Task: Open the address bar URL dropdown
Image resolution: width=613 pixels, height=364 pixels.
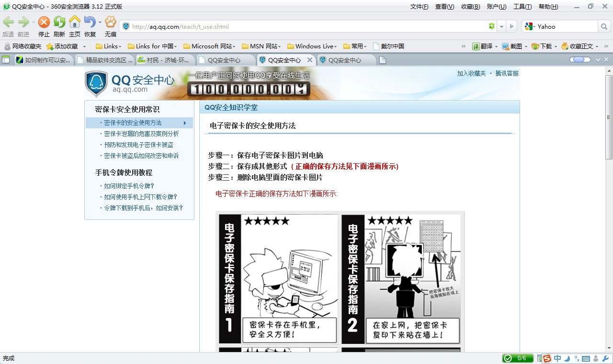Action: (x=501, y=26)
